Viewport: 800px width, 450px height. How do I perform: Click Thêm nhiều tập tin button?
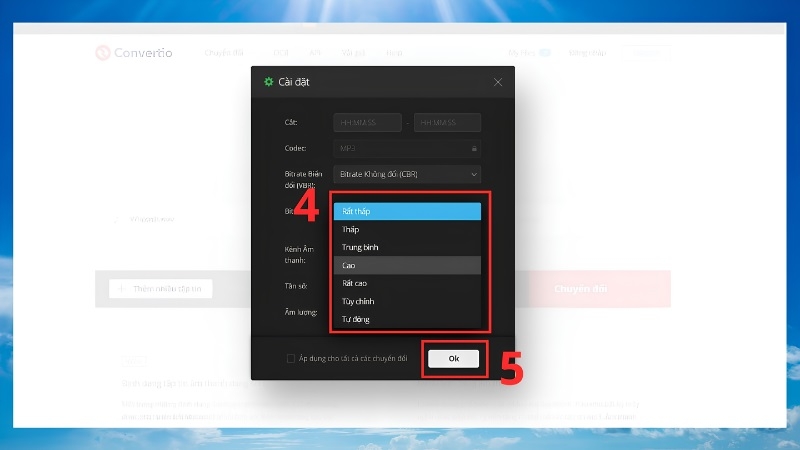point(161,289)
